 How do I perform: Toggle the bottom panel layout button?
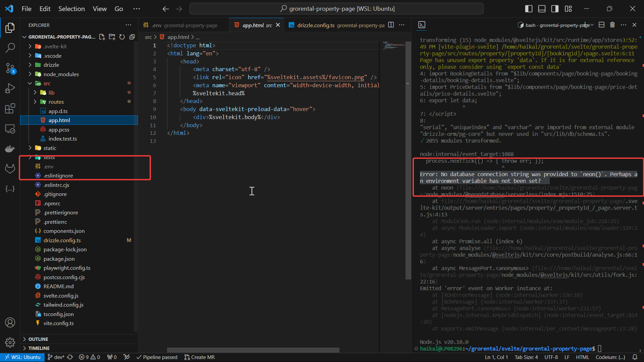[542, 9]
